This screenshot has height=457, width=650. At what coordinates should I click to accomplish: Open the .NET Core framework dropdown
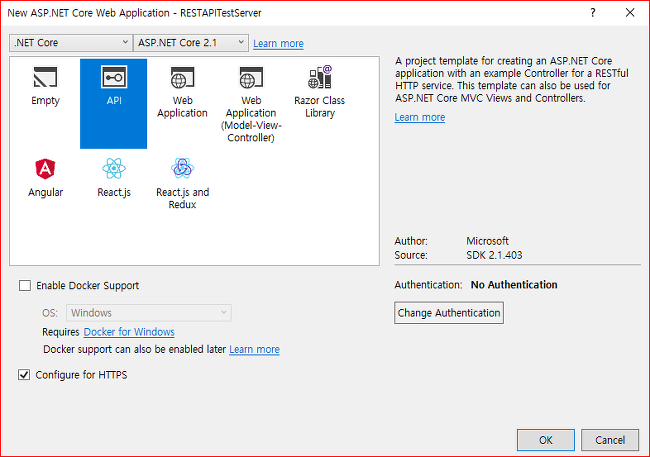(x=71, y=43)
